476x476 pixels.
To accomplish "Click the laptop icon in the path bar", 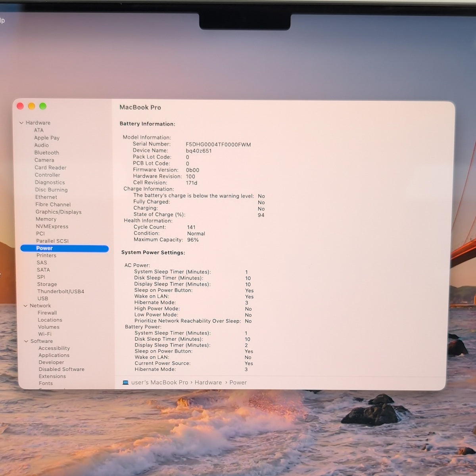I will click(x=125, y=383).
